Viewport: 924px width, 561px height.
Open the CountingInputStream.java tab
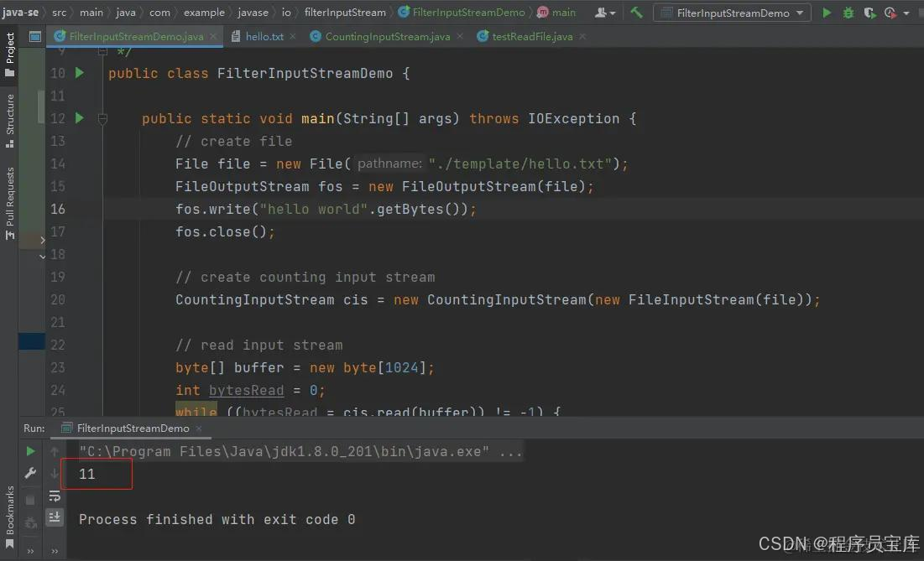(x=386, y=36)
